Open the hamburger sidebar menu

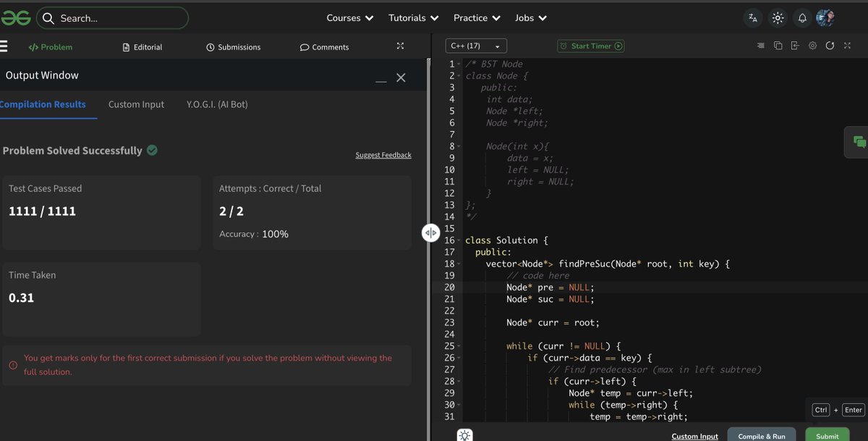pos(4,47)
